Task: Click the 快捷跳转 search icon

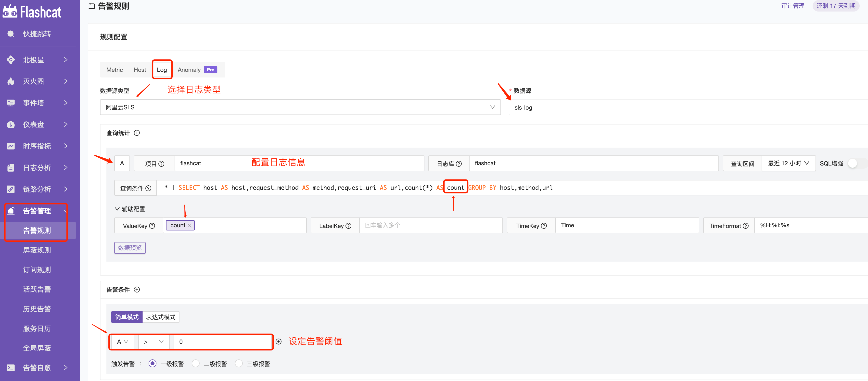Action: coord(11,34)
